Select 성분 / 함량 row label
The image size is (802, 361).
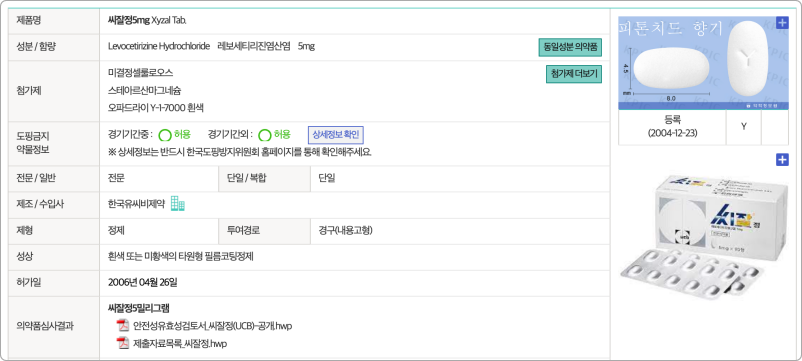(36, 47)
